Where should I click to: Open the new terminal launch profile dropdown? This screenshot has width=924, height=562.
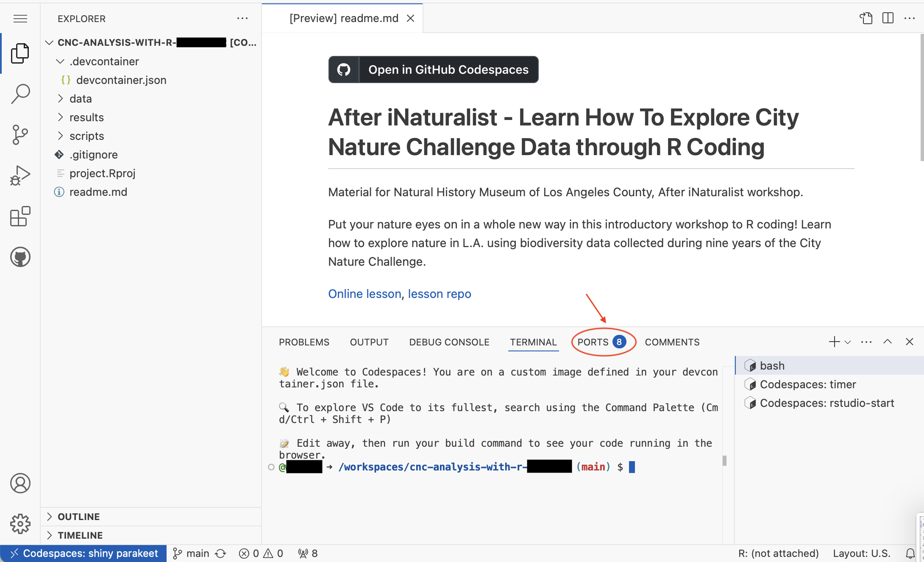(848, 342)
